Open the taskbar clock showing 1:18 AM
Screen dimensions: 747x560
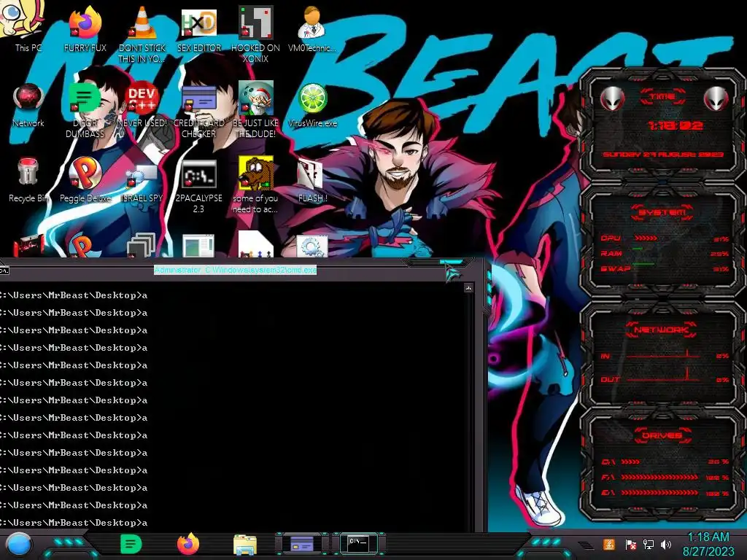708,544
